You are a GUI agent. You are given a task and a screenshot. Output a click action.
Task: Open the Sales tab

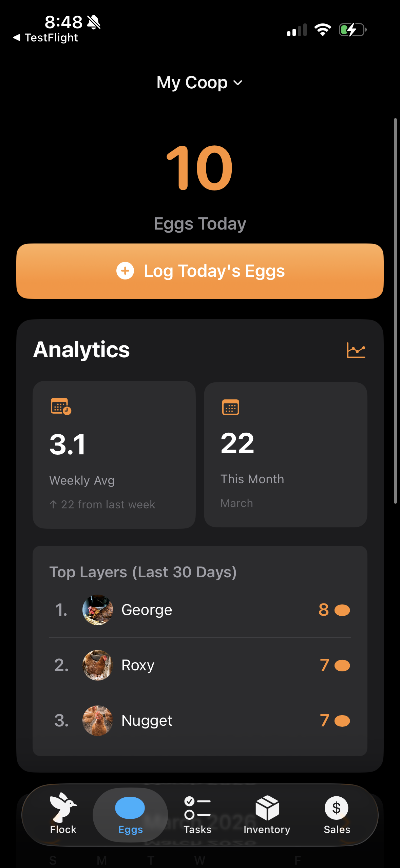(x=337, y=814)
